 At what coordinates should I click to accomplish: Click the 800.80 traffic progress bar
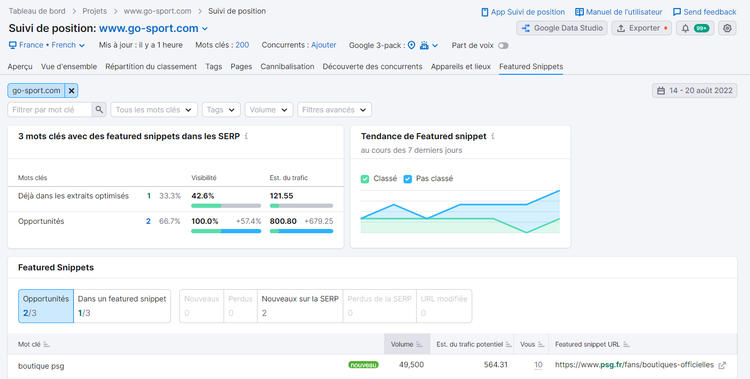[x=301, y=231]
